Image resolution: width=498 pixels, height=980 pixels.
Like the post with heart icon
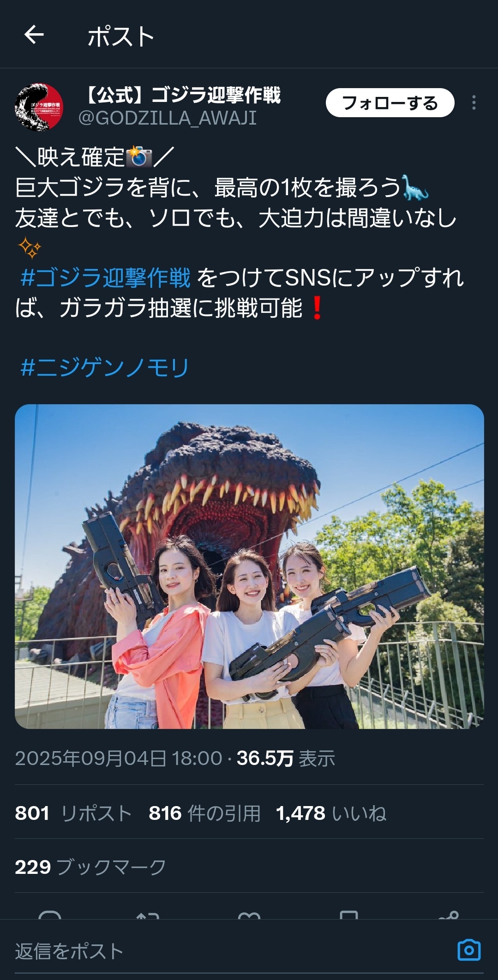coord(249,914)
